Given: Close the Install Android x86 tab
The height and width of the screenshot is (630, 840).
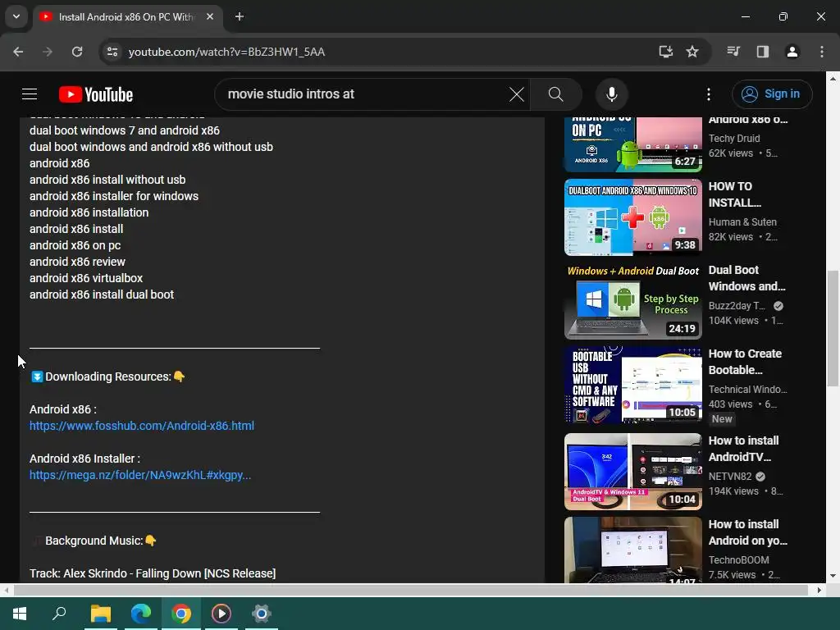Looking at the screenshot, I should pyautogui.click(x=210, y=16).
